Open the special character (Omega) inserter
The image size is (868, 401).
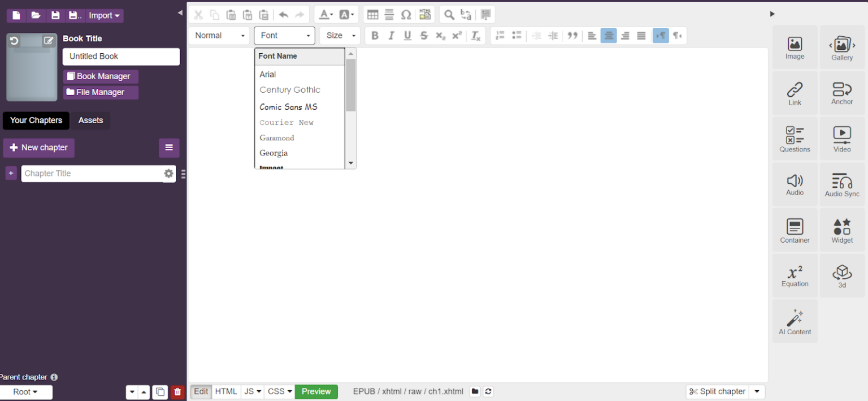point(406,14)
